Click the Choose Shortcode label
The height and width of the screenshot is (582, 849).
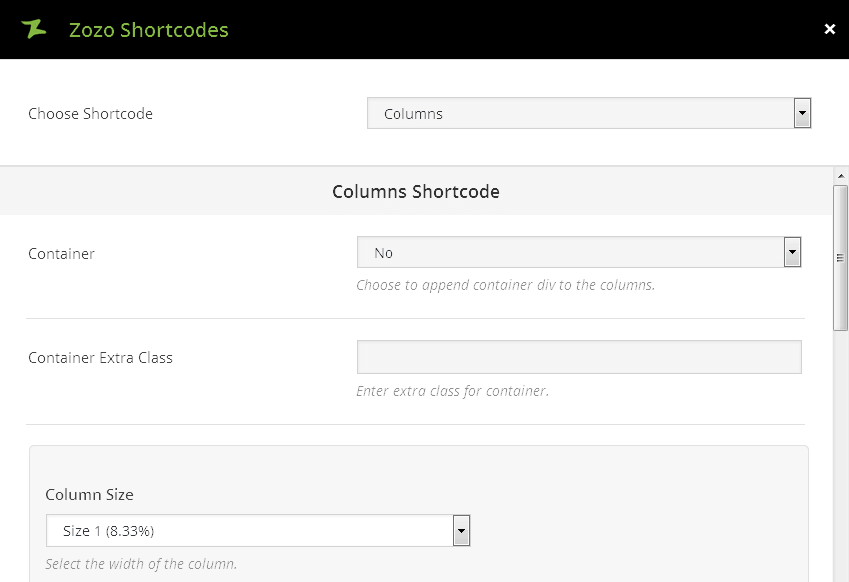click(91, 114)
